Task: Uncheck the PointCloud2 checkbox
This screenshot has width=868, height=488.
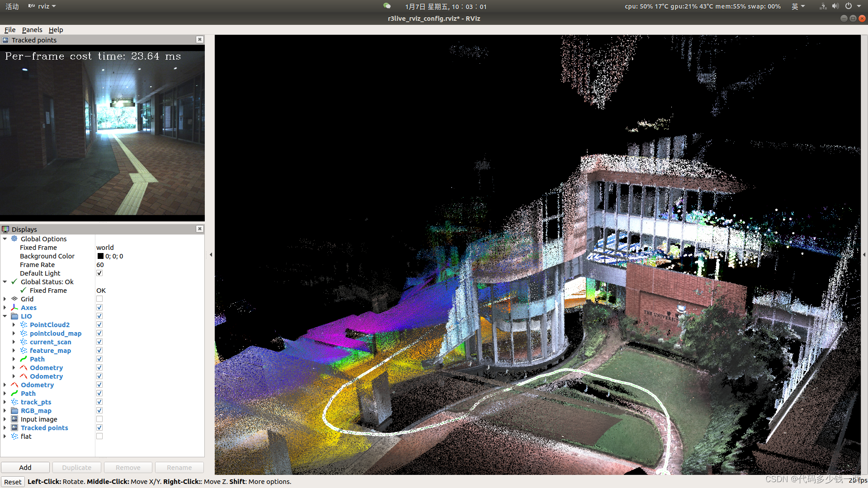Action: (99, 324)
